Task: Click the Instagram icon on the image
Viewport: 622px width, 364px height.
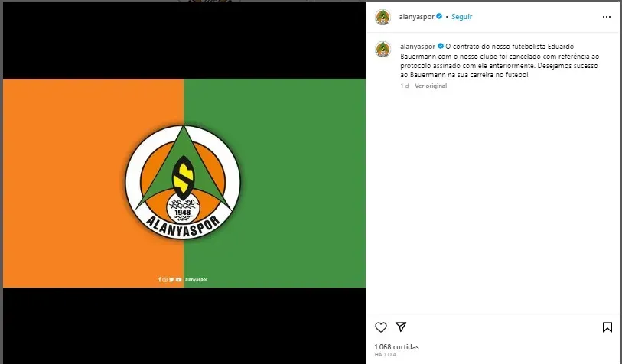Action: [165, 280]
